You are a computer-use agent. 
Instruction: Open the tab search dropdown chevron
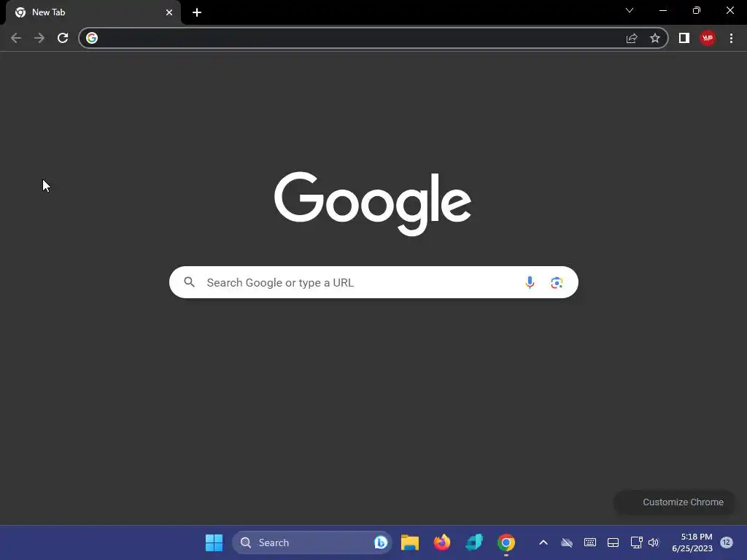coord(630,10)
